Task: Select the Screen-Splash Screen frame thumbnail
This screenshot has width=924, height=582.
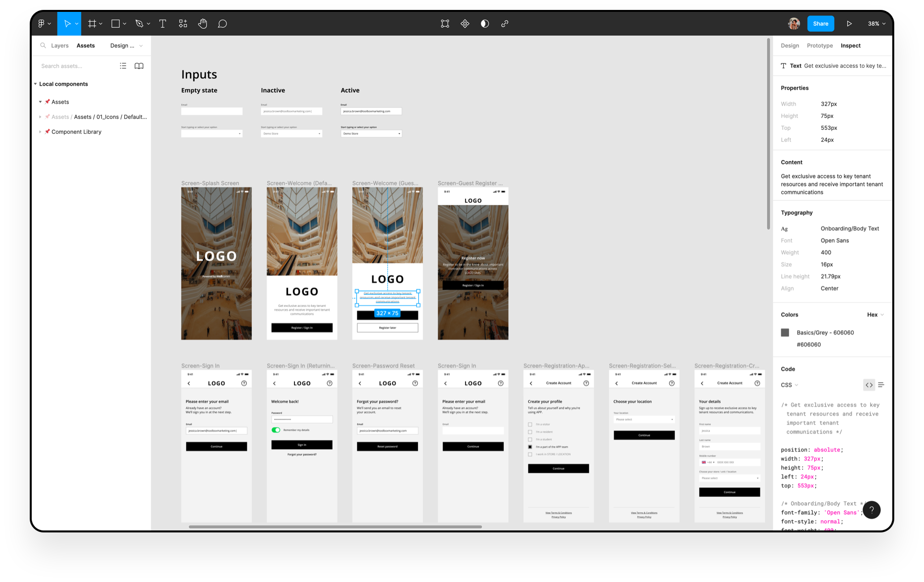Action: click(217, 263)
